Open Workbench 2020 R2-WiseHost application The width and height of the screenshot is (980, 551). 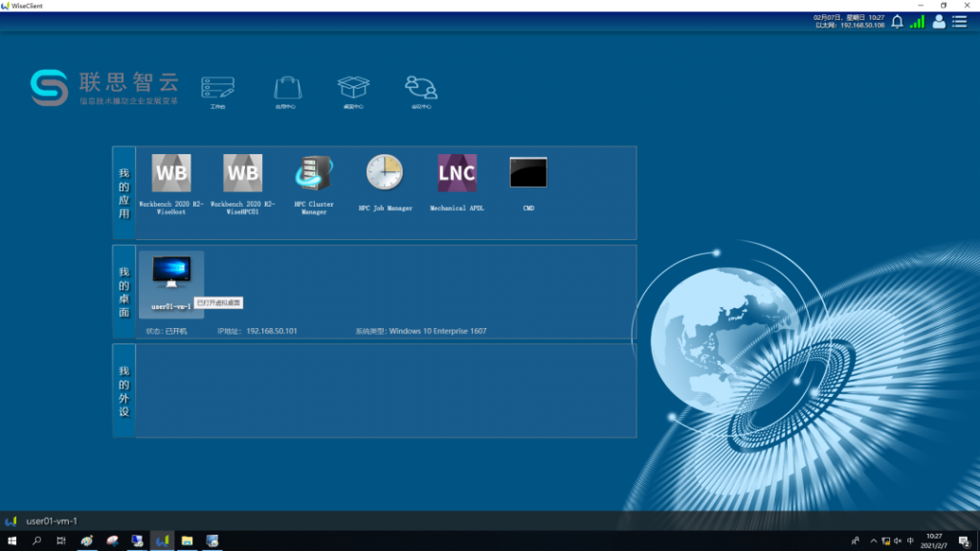pos(170,174)
